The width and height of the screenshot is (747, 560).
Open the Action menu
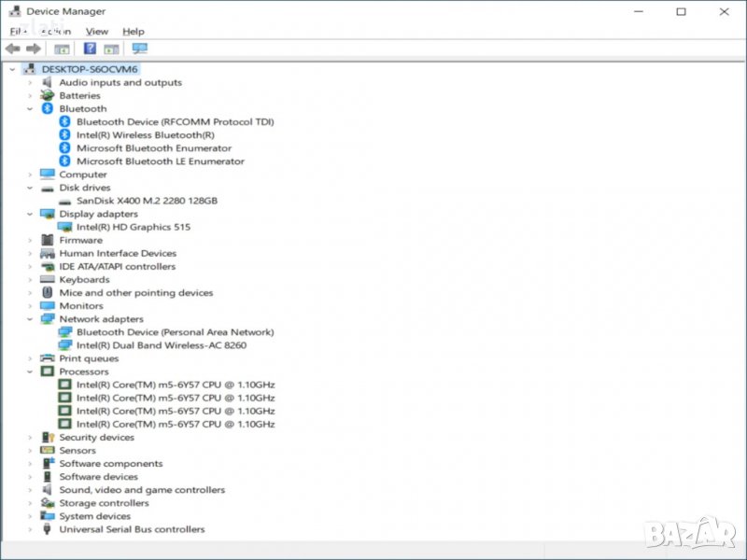click(x=55, y=32)
